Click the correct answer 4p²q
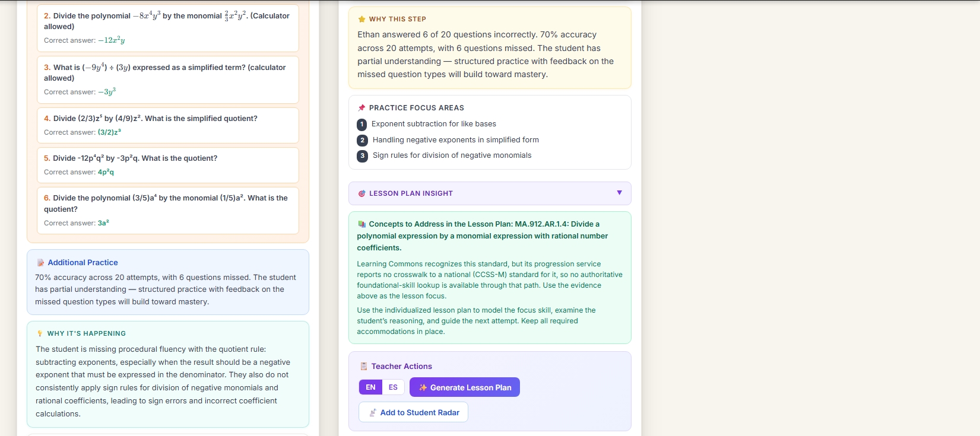The width and height of the screenshot is (980, 436). pos(106,172)
